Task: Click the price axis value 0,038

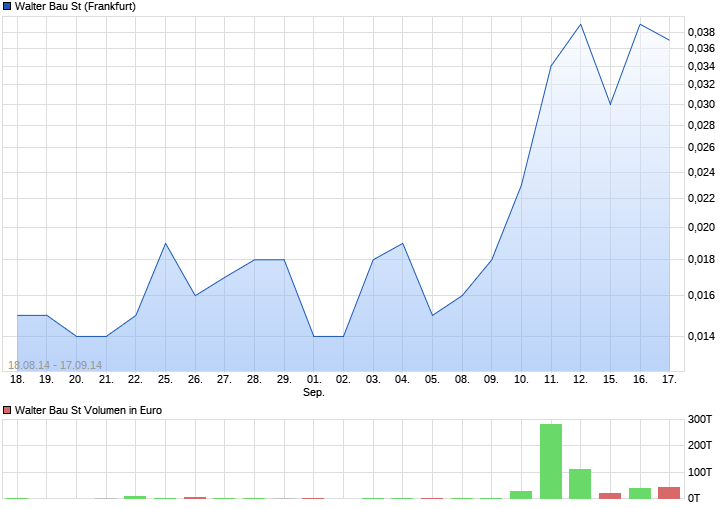Action: coord(701,32)
